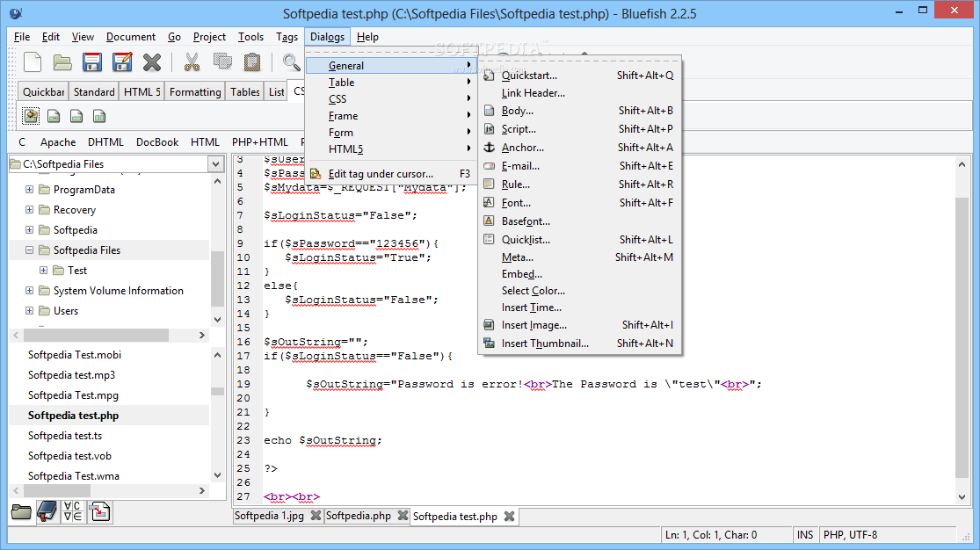Screen dimensions: 980x550
Task: Choose Body... dialog entry
Action: click(579, 111)
